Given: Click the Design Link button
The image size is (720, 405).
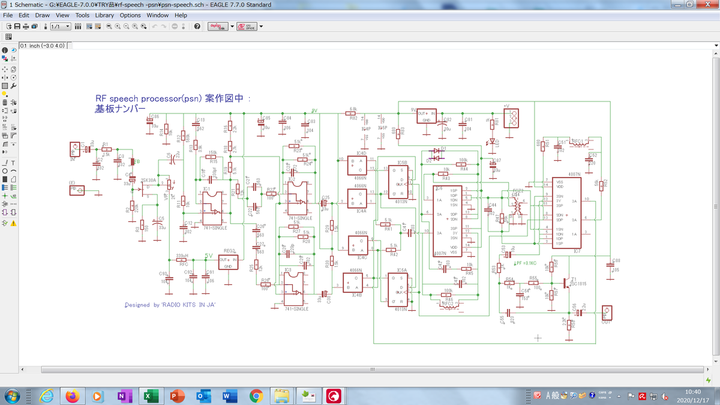Looking at the screenshot, I should pos(217,27).
